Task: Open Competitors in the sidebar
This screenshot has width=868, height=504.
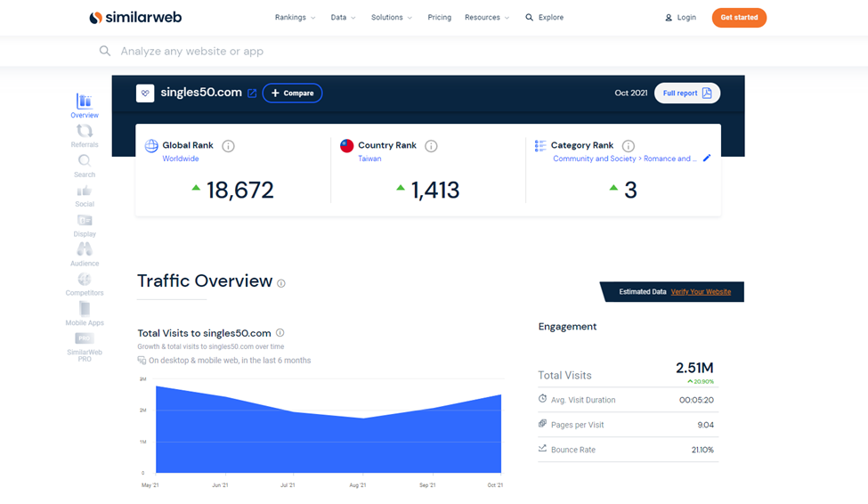Action: click(x=85, y=280)
